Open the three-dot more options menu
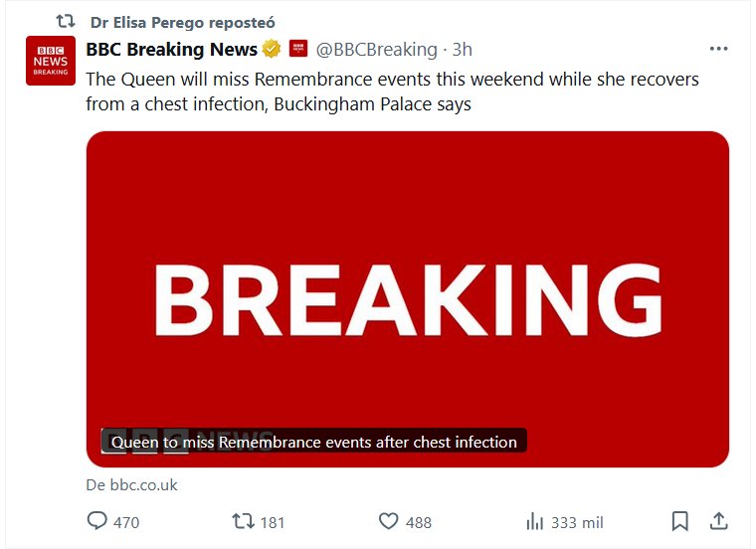The width and height of the screenshot is (756, 549). (718, 49)
